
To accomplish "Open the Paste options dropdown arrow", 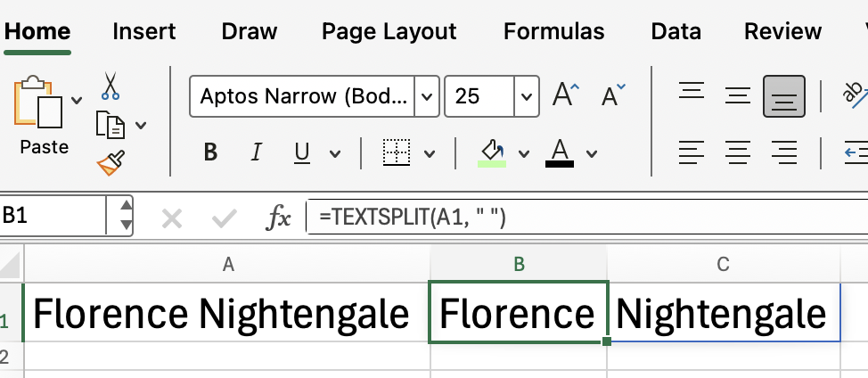I will [77, 100].
